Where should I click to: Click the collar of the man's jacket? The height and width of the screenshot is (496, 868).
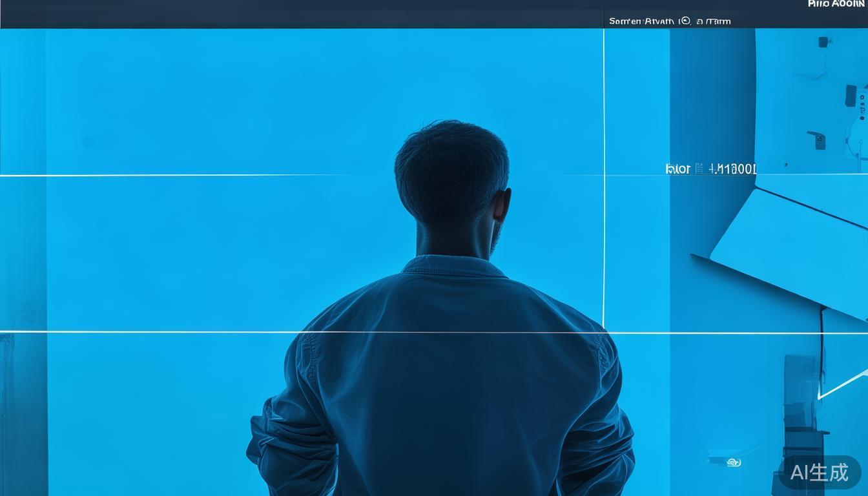tap(453, 265)
